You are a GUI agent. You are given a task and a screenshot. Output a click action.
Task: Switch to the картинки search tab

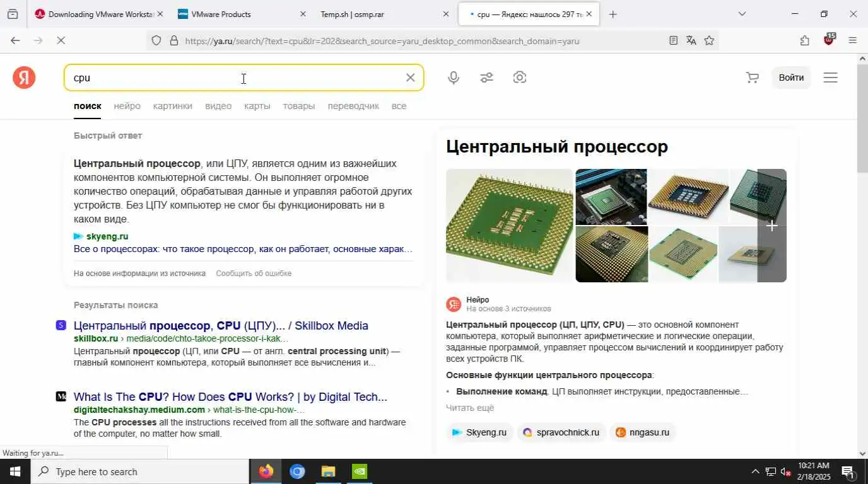click(172, 106)
